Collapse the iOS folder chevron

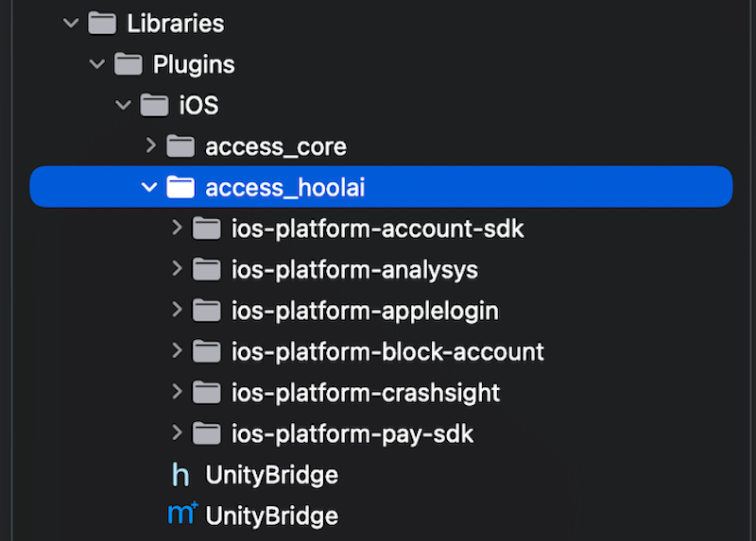[x=123, y=105]
